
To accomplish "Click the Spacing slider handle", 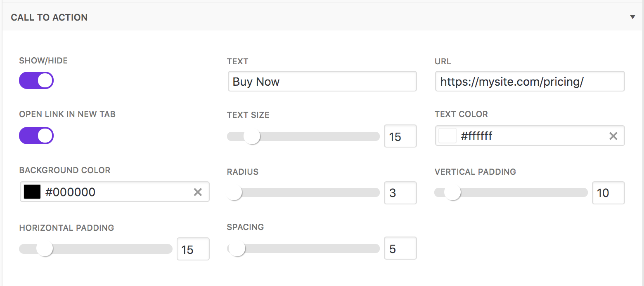I will point(237,248).
